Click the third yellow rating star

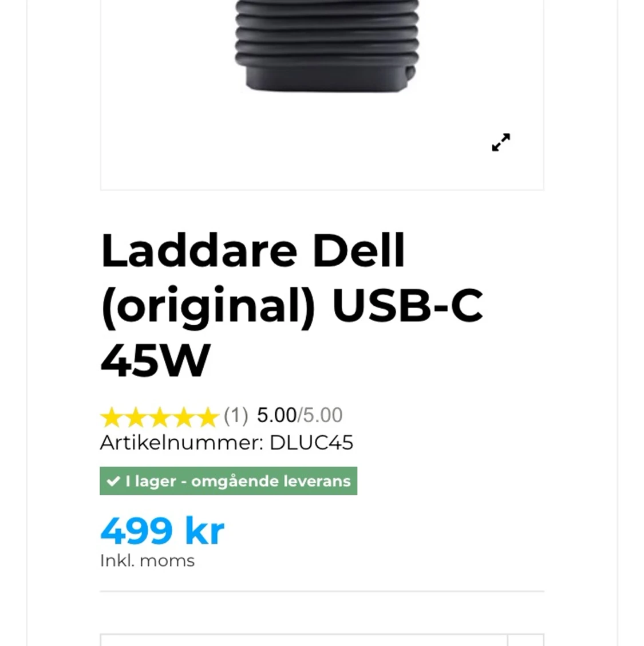[160, 416]
